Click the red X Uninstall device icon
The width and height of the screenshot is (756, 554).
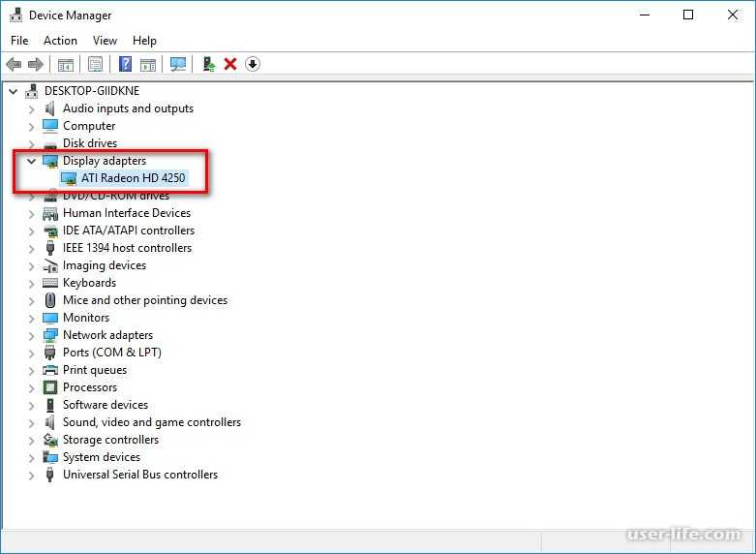click(x=230, y=64)
